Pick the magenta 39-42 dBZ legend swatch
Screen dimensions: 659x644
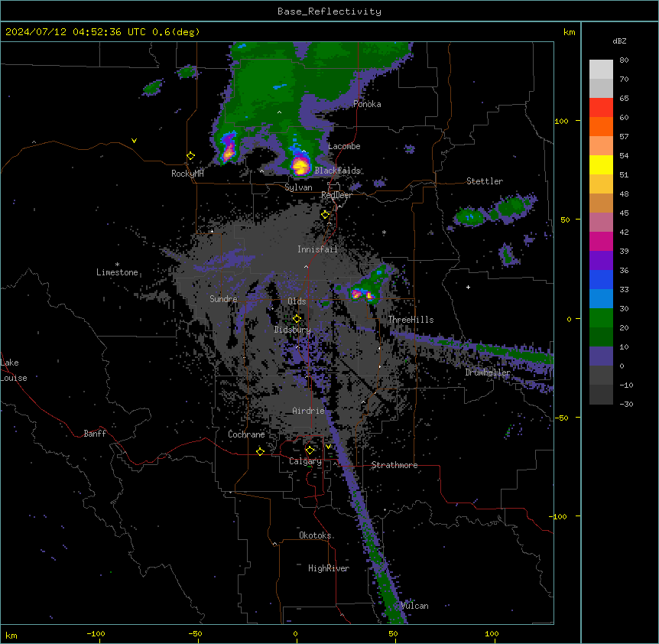tap(601, 241)
